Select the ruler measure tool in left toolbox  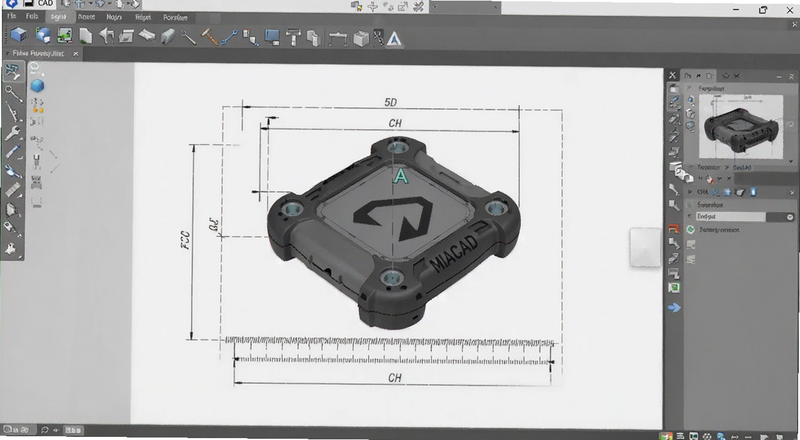[x=12, y=190]
